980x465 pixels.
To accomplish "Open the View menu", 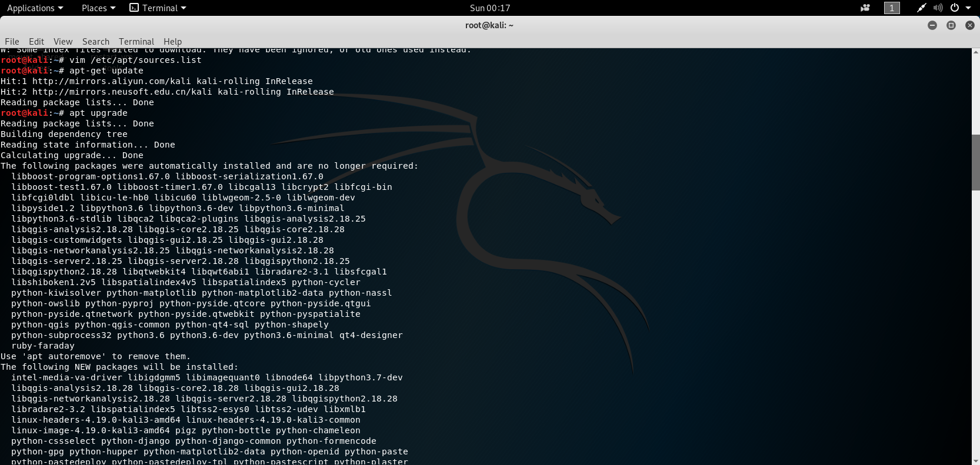I will pyautogui.click(x=63, y=41).
